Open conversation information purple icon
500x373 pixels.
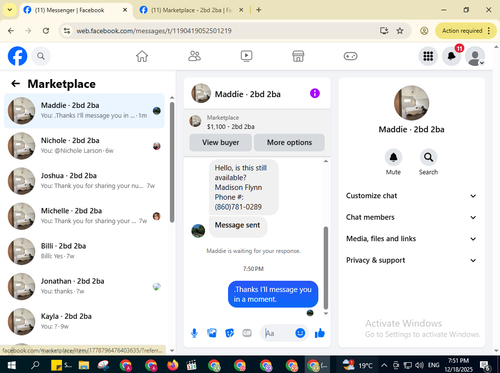click(x=315, y=93)
